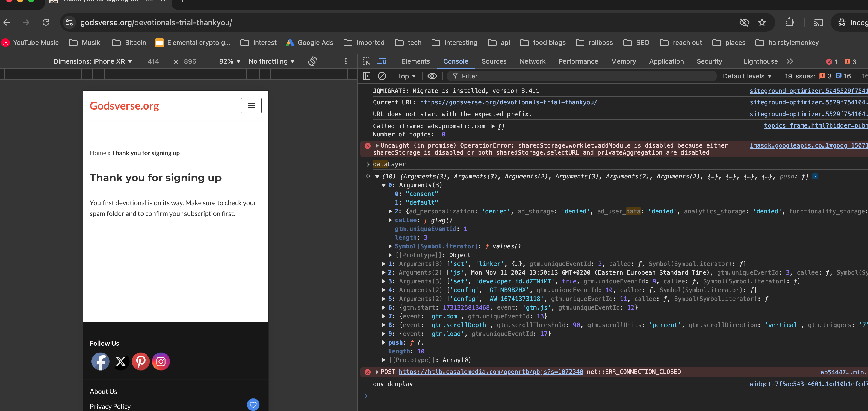
Task: Expand the Arguments item at index 1
Action: 383,264
